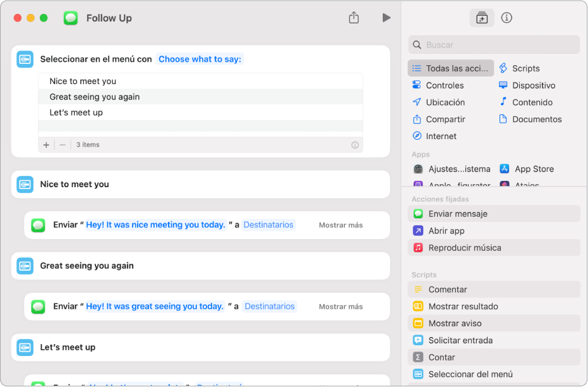Click the Nice to meet you menu case block
This screenshot has height=387, width=588.
pos(201,184)
